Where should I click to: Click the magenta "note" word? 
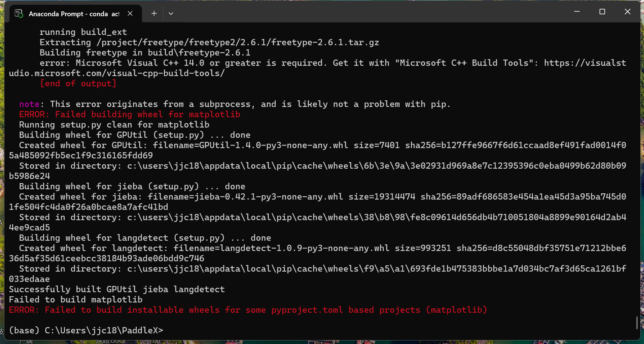tap(29, 104)
